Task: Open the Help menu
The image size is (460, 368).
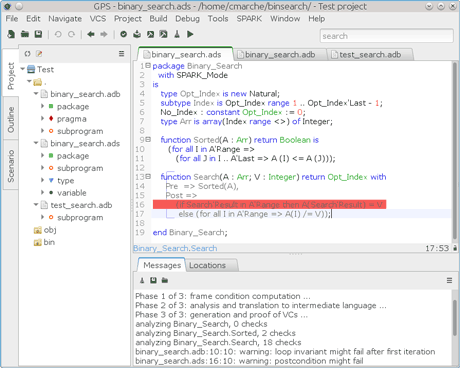Action: pos(316,19)
